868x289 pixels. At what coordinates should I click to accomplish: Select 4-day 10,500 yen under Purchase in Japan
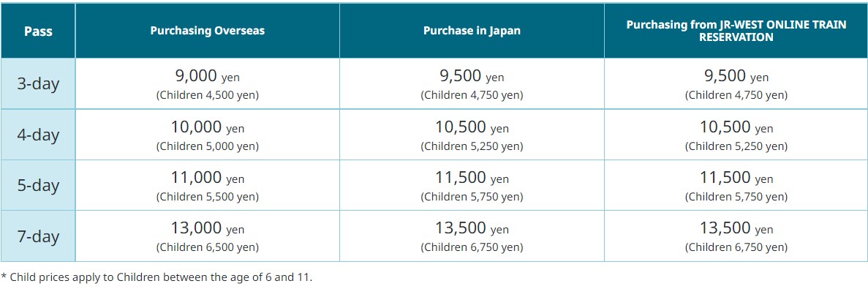[472, 127]
